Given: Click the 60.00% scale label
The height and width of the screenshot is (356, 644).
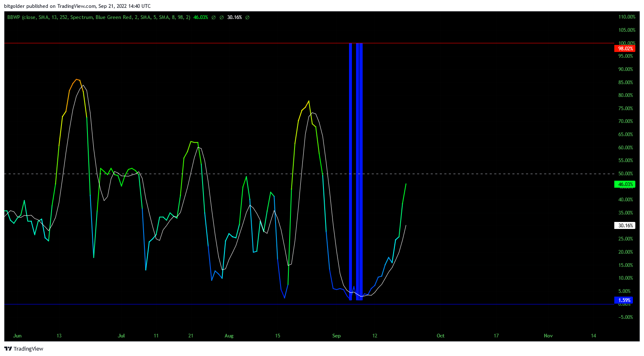Looking at the screenshot, I should coord(625,148).
